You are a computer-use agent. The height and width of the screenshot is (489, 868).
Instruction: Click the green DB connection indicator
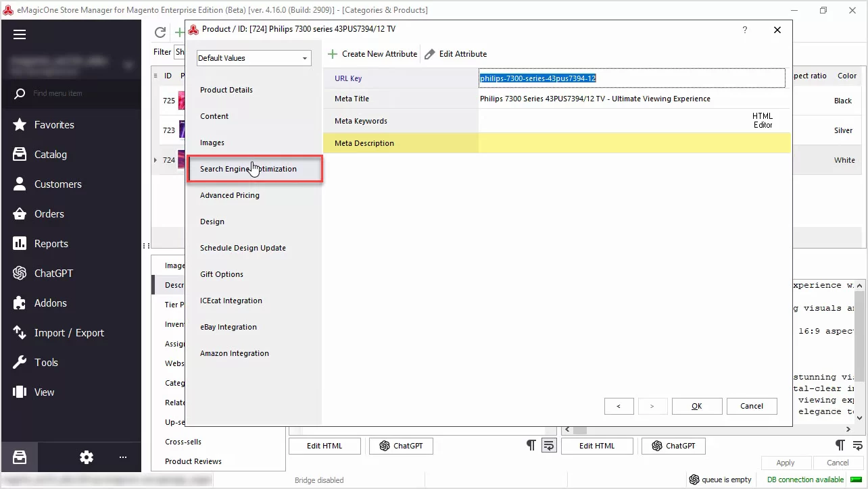click(856, 480)
